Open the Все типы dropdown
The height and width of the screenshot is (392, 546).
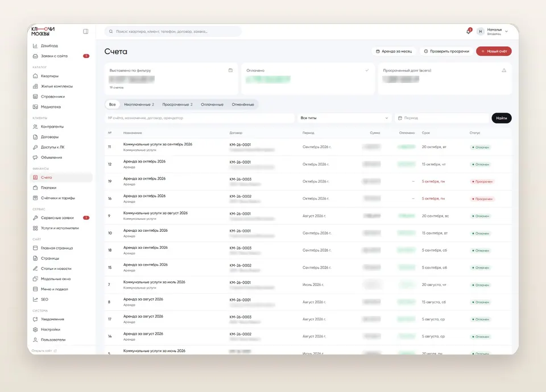344,118
